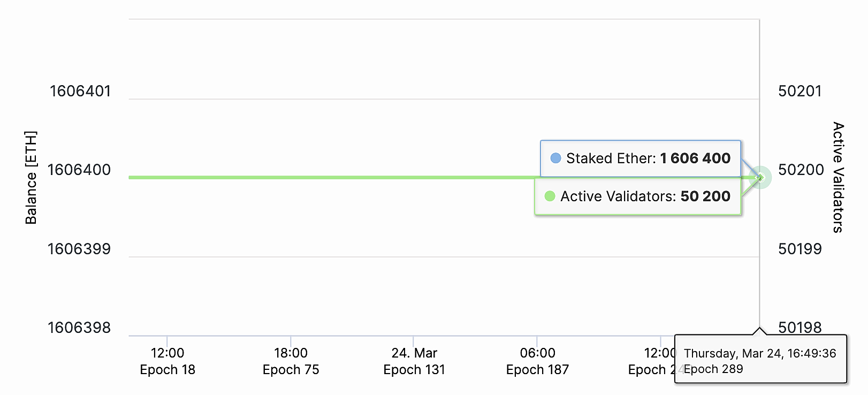This screenshot has height=395, width=868.
Task: Click the Active Validators axis title
Action: pyautogui.click(x=838, y=178)
